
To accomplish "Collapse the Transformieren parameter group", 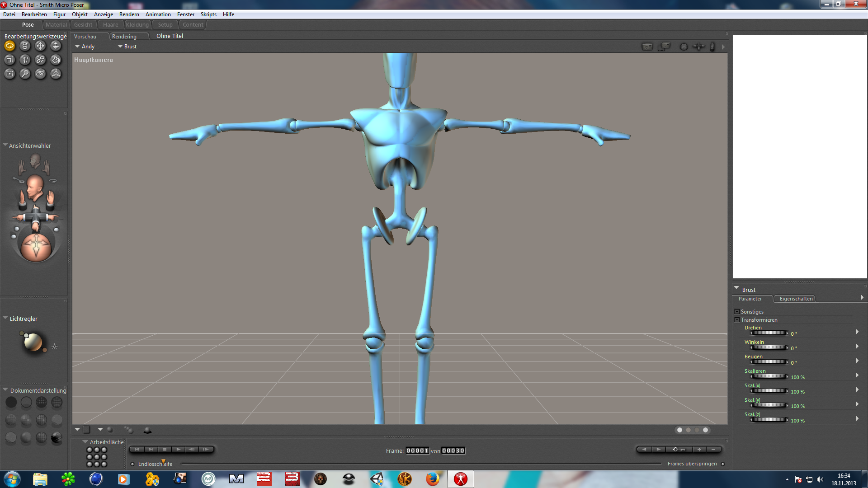I will click(x=737, y=320).
